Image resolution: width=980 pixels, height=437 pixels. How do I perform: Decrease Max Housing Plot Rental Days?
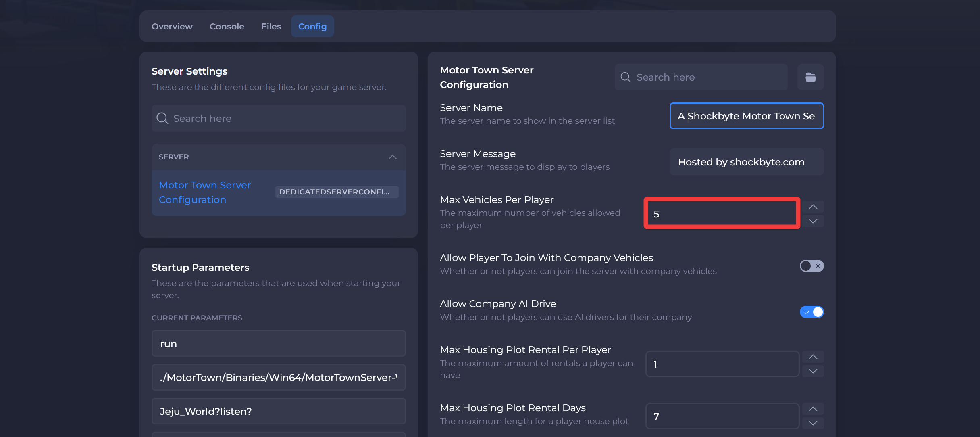pyautogui.click(x=813, y=423)
